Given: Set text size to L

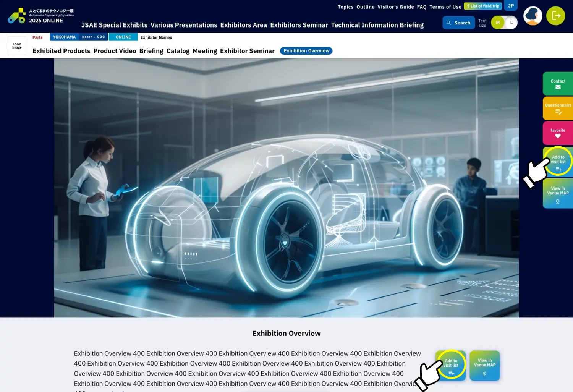Looking at the screenshot, I should pyautogui.click(x=511, y=23).
